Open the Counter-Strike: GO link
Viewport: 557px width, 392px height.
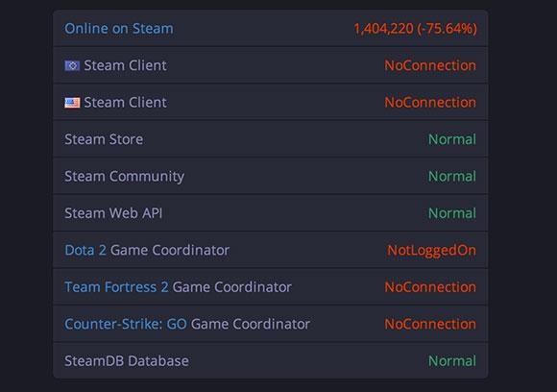(x=126, y=324)
